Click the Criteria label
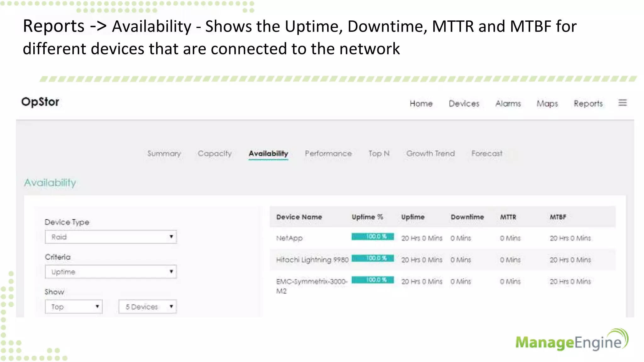 tap(58, 257)
